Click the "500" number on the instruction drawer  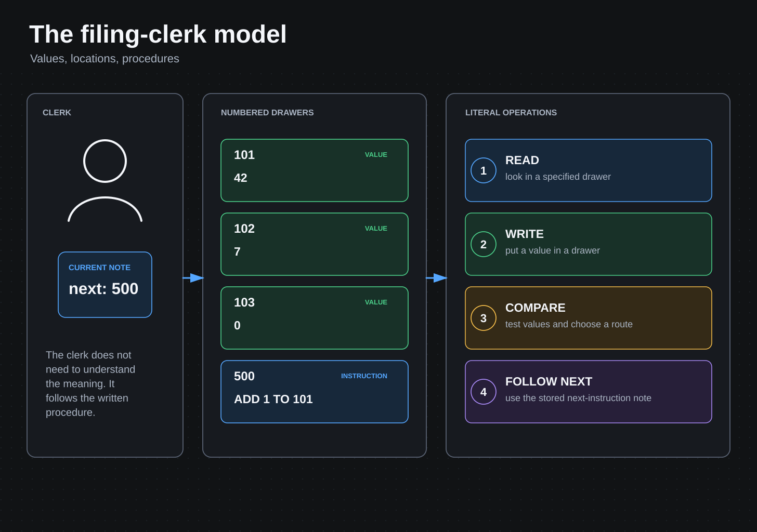click(244, 376)
